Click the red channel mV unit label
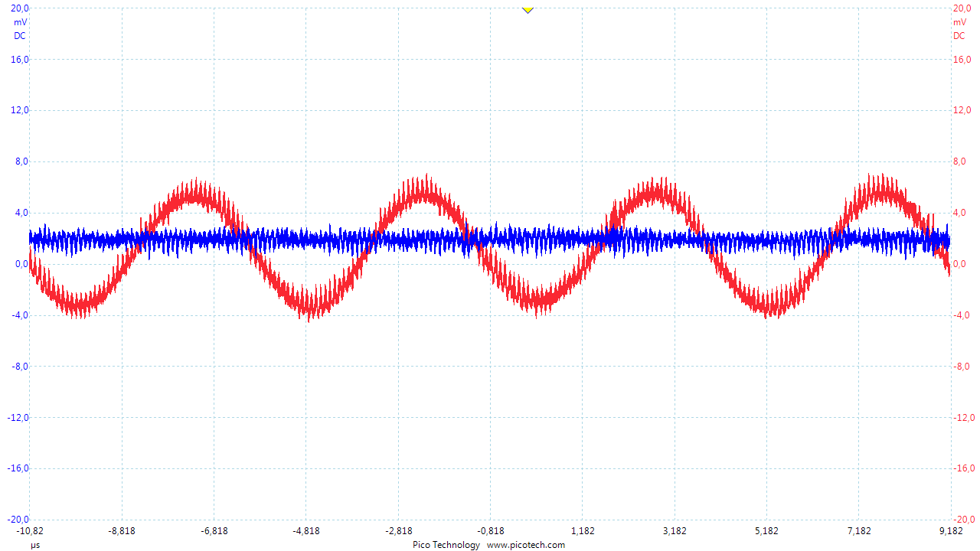980x551 pixels. click(959, 22)
